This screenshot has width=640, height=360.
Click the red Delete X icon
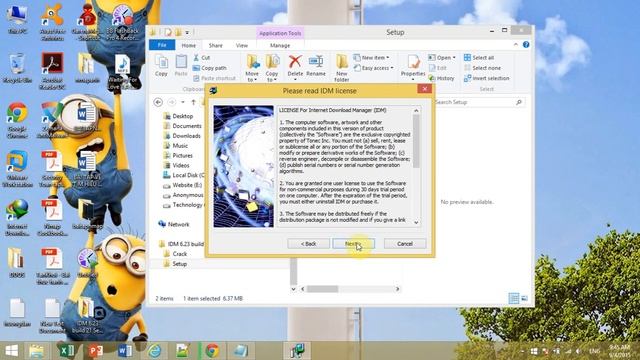tap(295, 62)
